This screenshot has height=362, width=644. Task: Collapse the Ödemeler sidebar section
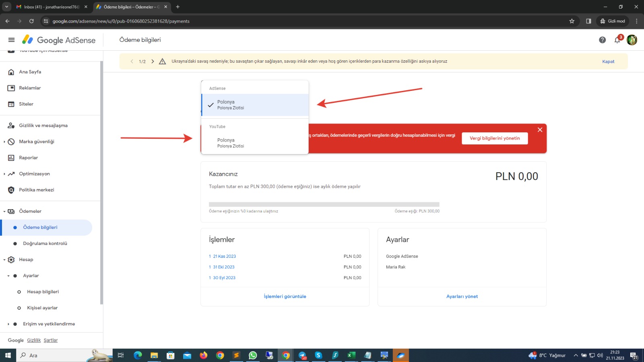[x=4, y=211]
